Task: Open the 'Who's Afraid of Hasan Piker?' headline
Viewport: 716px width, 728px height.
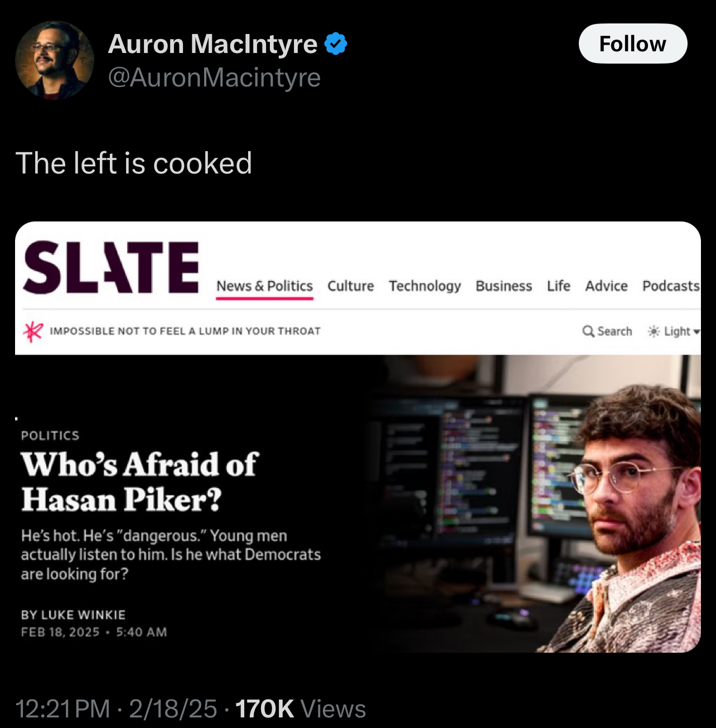Action: click(x=140, y=482)
